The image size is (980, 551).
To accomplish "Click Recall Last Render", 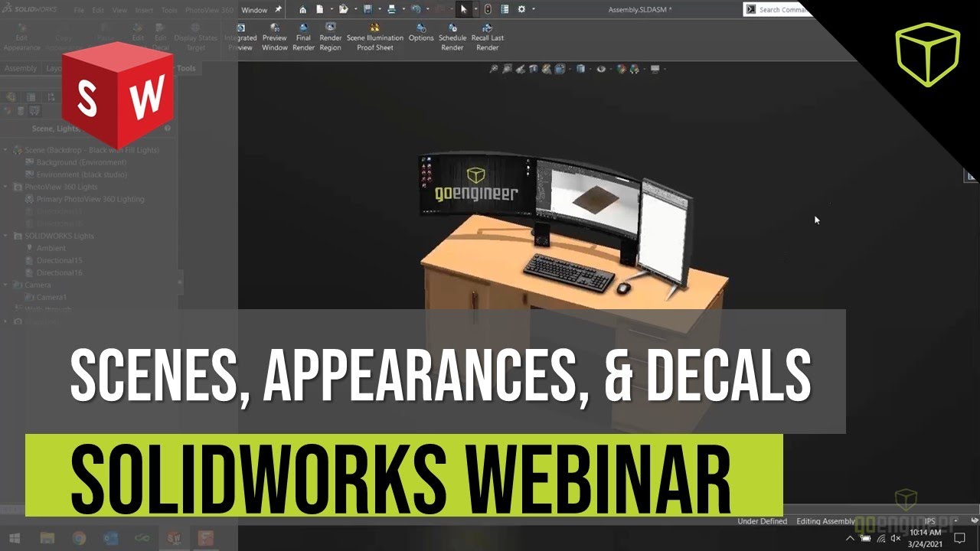I will (487, 37).
